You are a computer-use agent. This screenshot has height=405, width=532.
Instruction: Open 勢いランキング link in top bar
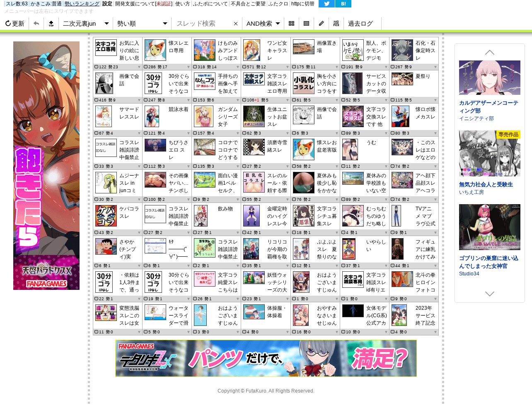(x=82, y=4)
